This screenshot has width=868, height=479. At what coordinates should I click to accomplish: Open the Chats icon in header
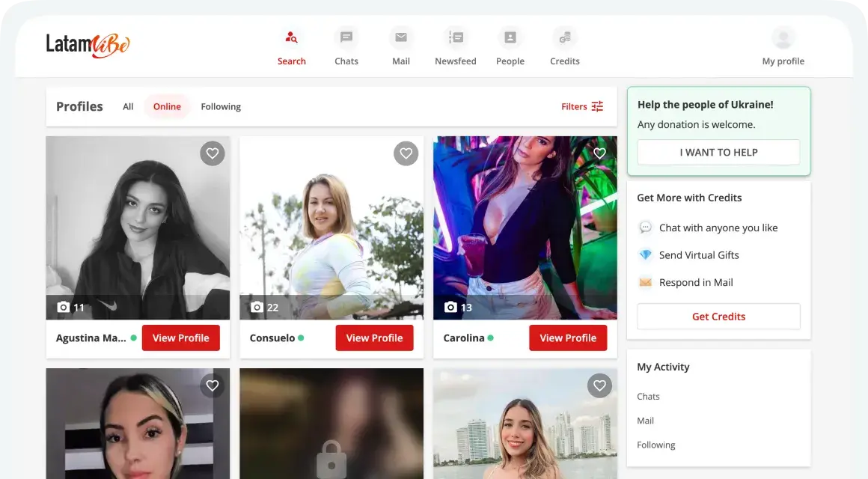click(346, 38)
